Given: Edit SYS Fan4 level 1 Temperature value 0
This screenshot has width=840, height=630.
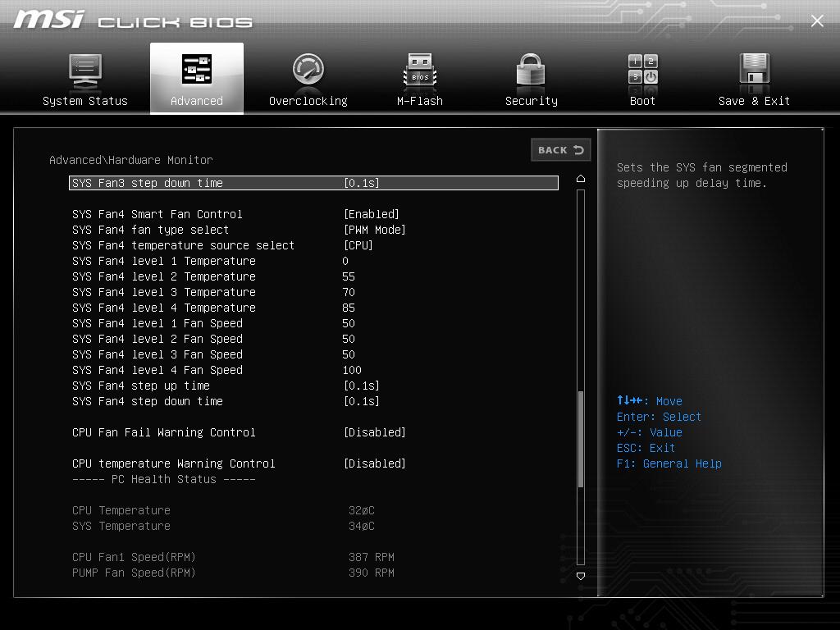Looking at the screenshot, I should pyautogui.click(x=345, y=261).
